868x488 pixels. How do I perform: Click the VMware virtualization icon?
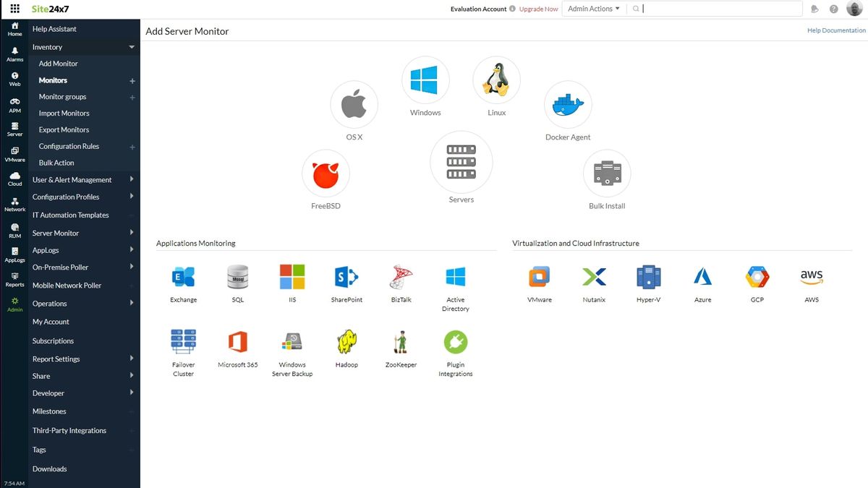coord(539,277)
